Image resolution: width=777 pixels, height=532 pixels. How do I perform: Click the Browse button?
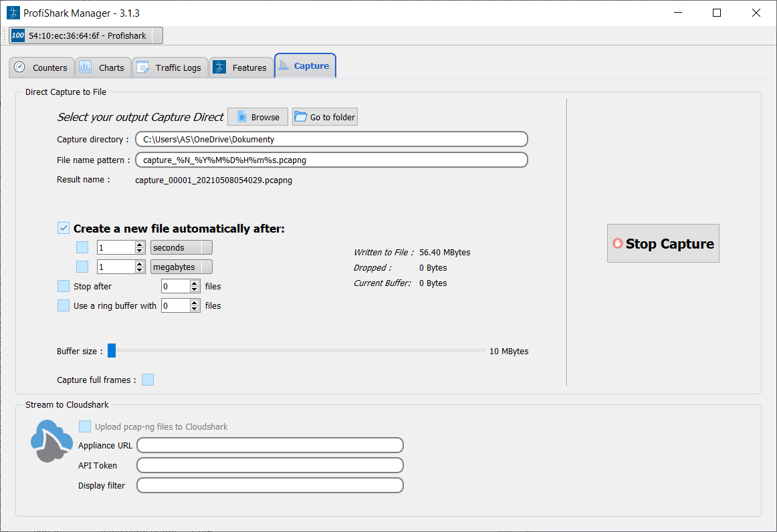click(x=257, y=117)
